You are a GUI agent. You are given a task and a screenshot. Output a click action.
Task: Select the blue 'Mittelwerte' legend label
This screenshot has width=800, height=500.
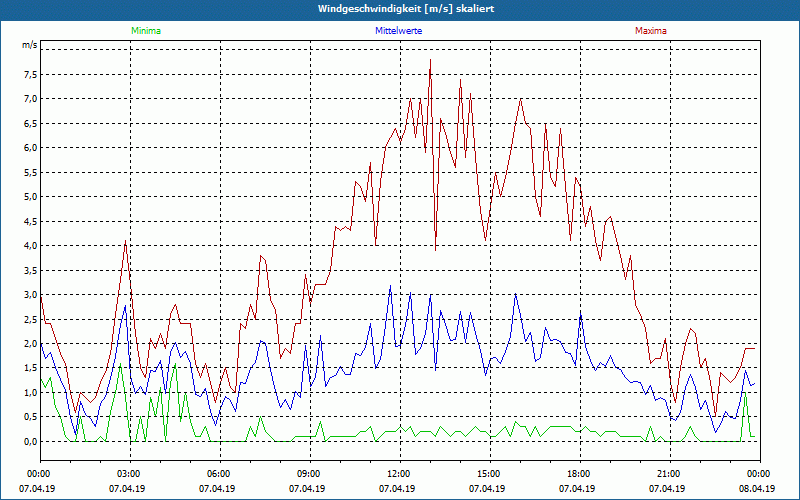click(398, 31)
